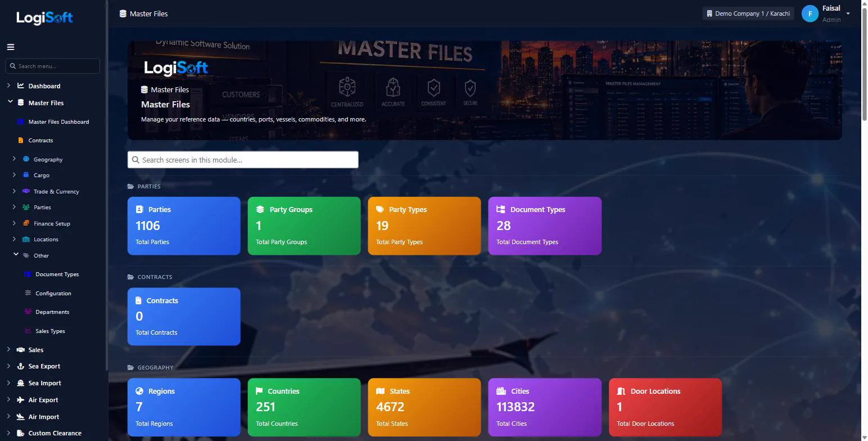Expand the Finance Setup chevron
This screenshot has height=441, width=868.
point(15,223)
